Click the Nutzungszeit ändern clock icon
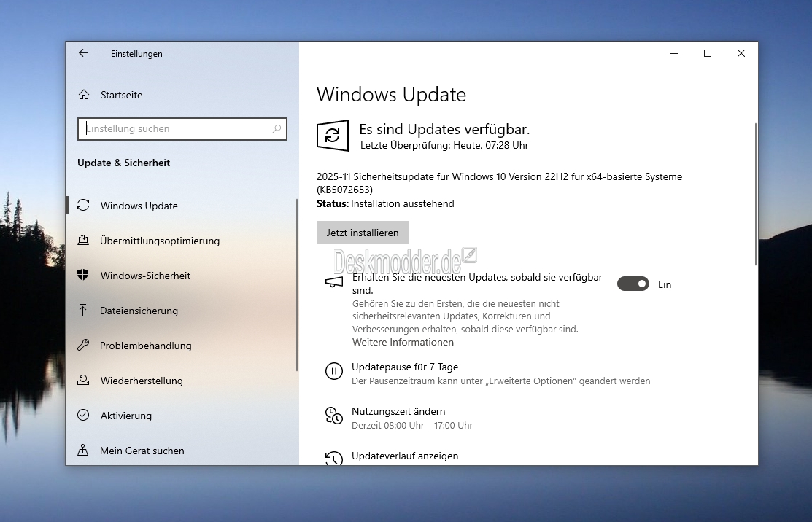 coord(333,416)
